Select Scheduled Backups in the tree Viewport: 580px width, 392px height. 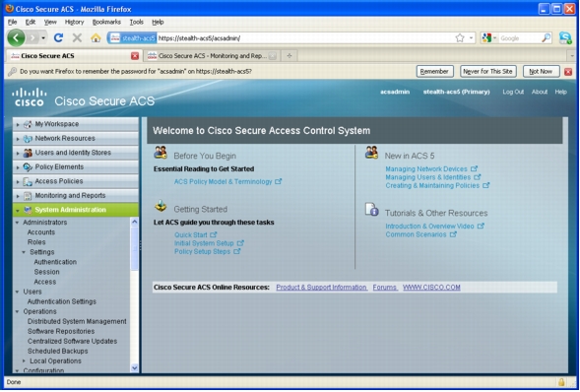[x=58, y=351]
